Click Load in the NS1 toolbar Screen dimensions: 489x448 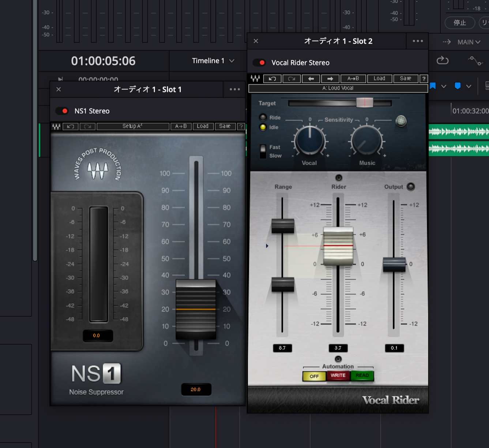point(203,127)
